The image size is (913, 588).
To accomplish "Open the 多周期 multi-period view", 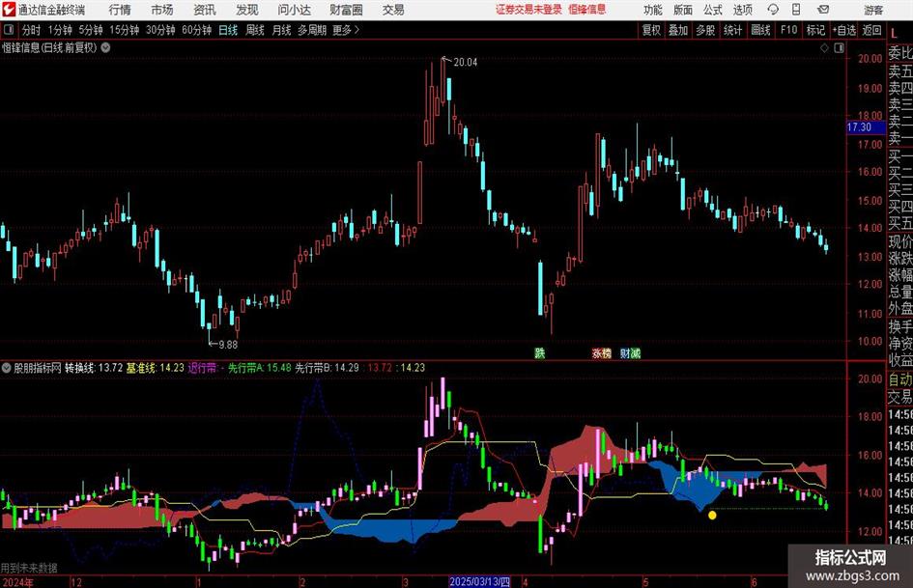I will (x=312, y=30).
